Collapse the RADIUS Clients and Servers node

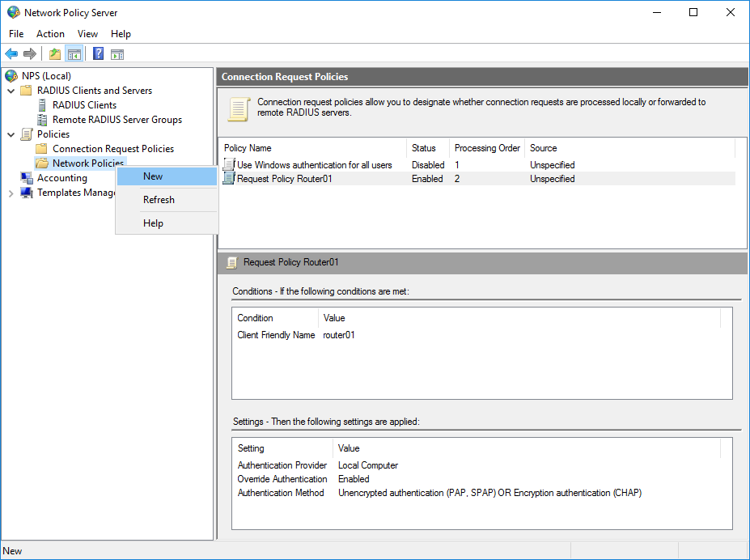point(10,90)
